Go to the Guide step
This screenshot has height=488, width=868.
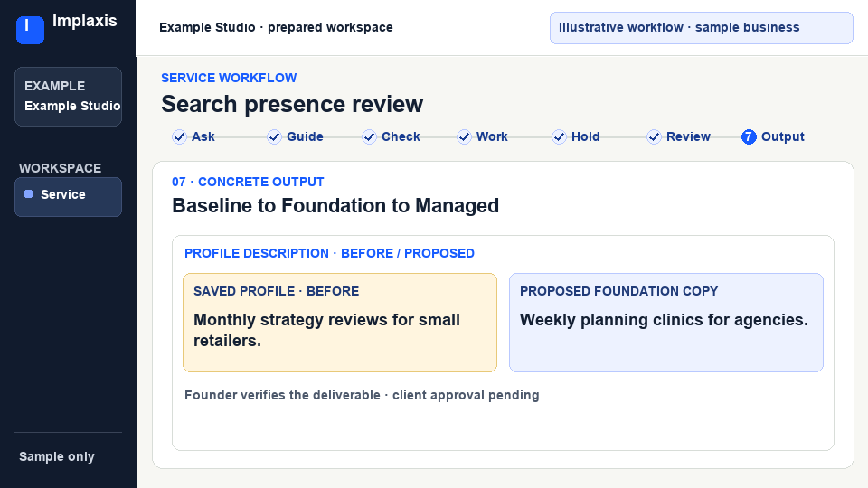pos(295,136)
